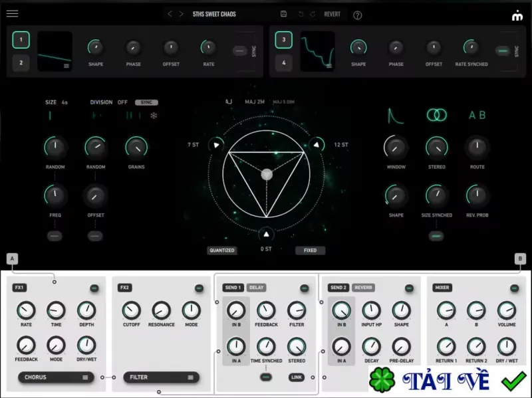Open the FILTER effect type dropdown
The height and width of the screenshot is (398, 532).
tap(161, 377)
